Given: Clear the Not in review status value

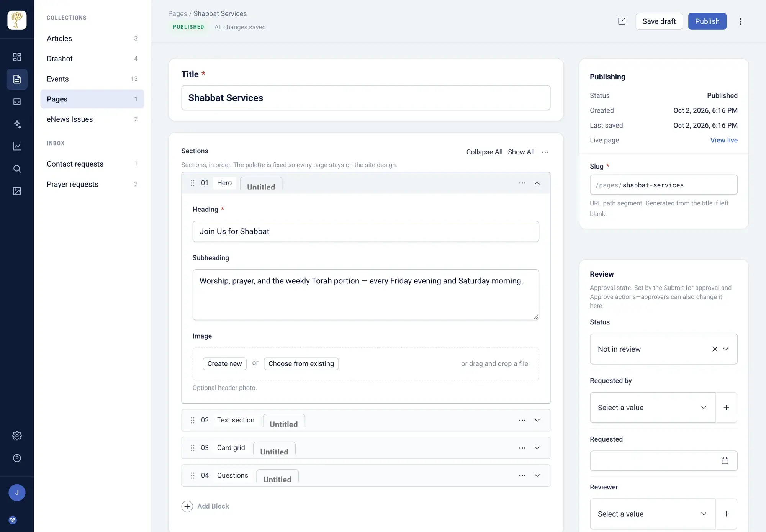Looking at the screenshot, I should point(715,349).
